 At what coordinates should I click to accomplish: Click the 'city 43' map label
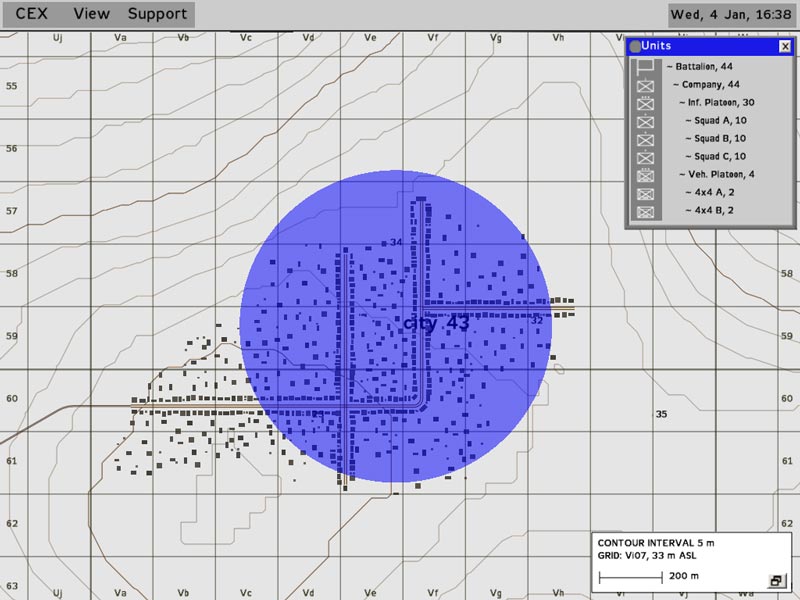click(436, 323)
